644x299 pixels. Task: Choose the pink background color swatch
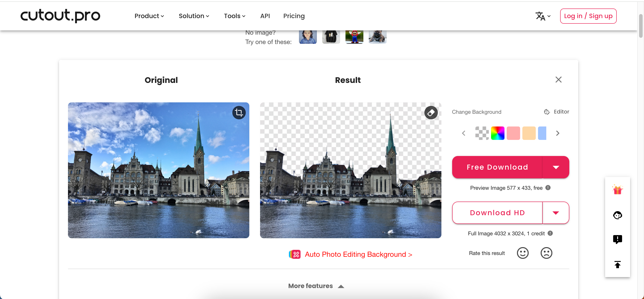[513, 133]
